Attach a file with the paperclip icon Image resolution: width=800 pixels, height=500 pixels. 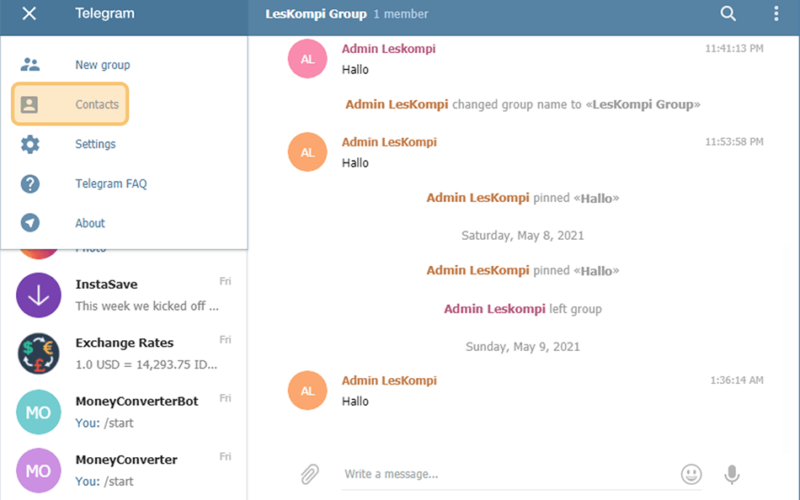pyautogui.click(x=310, y=474)
